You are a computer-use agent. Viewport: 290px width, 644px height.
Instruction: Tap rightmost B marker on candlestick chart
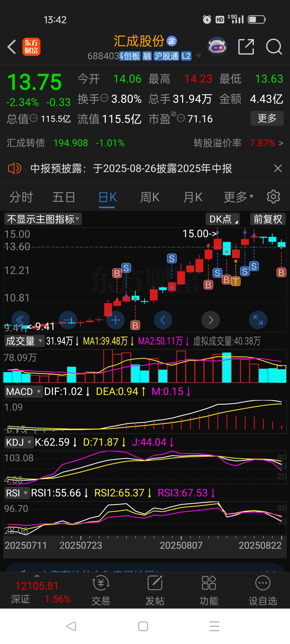tap(281, 273)
